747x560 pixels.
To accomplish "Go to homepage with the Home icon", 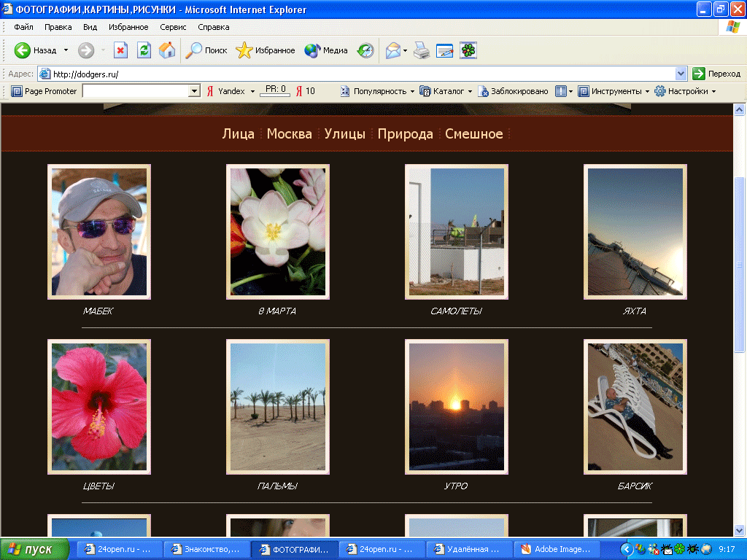I will click(167, 50).
